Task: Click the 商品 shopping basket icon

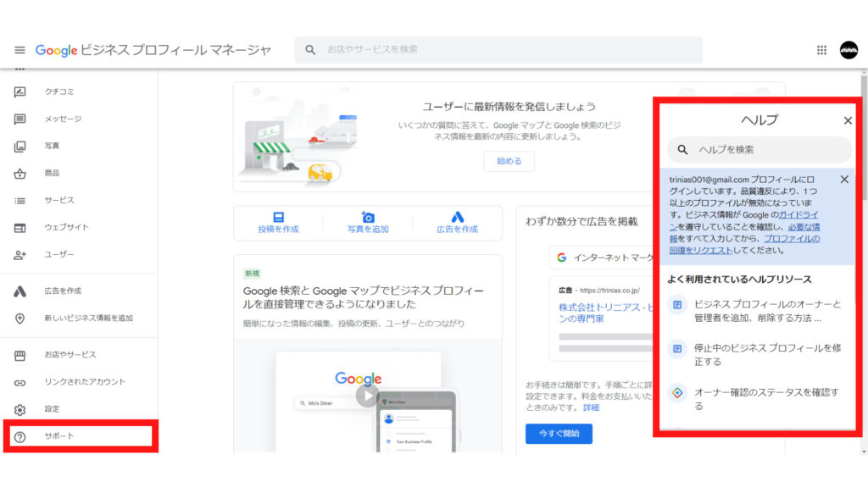Action: (20, 173)
